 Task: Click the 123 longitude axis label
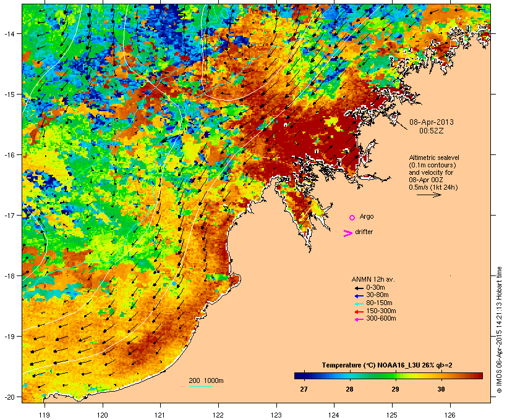pos(276,415)
